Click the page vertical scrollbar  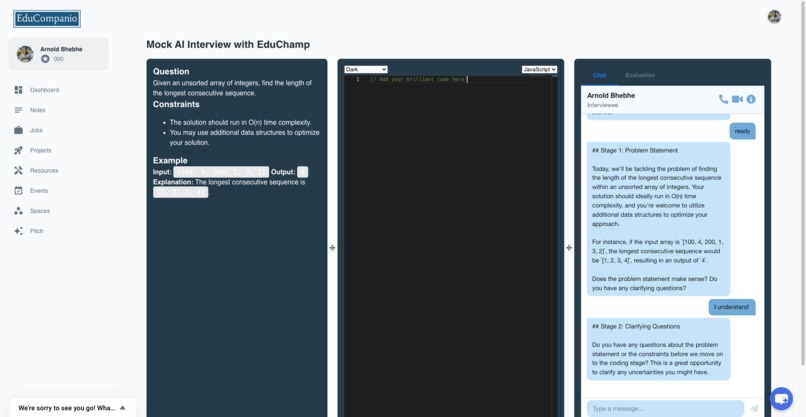(x=802, y=183)
